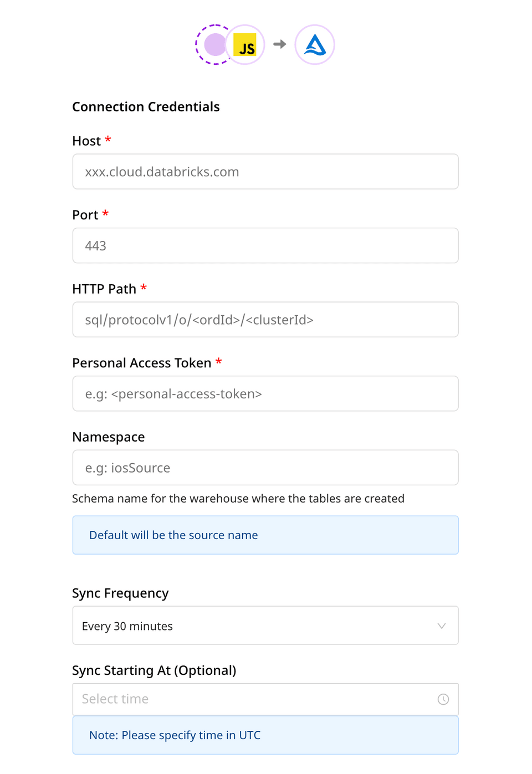Click the UTC time note banner
The height and width of the screenshot is (774, 532).
pyautogui.click(x=265, y=735)
